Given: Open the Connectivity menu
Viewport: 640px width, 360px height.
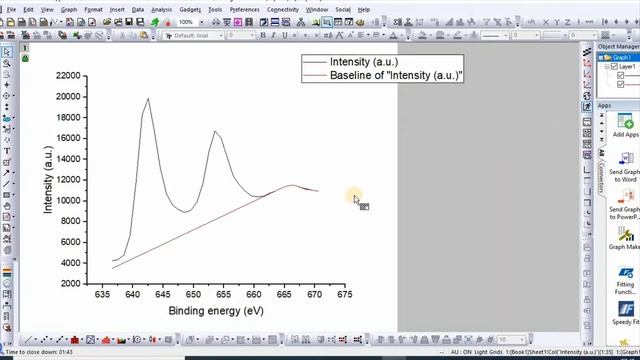Looking at the screenshot, I should pyautogui.click(x=282, y=9).
